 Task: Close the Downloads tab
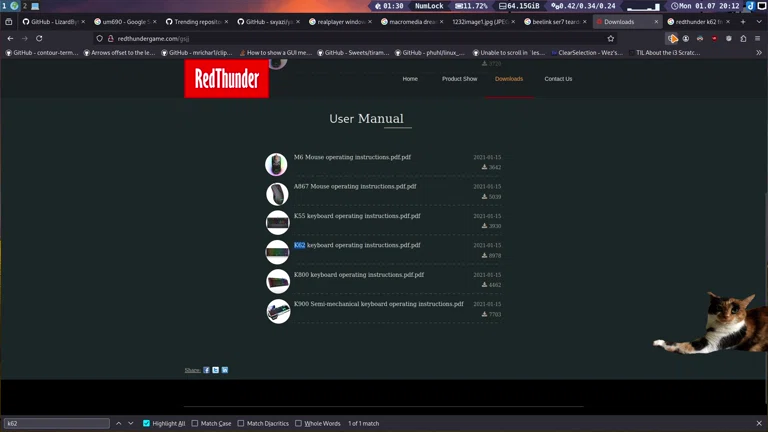[656, 22]
